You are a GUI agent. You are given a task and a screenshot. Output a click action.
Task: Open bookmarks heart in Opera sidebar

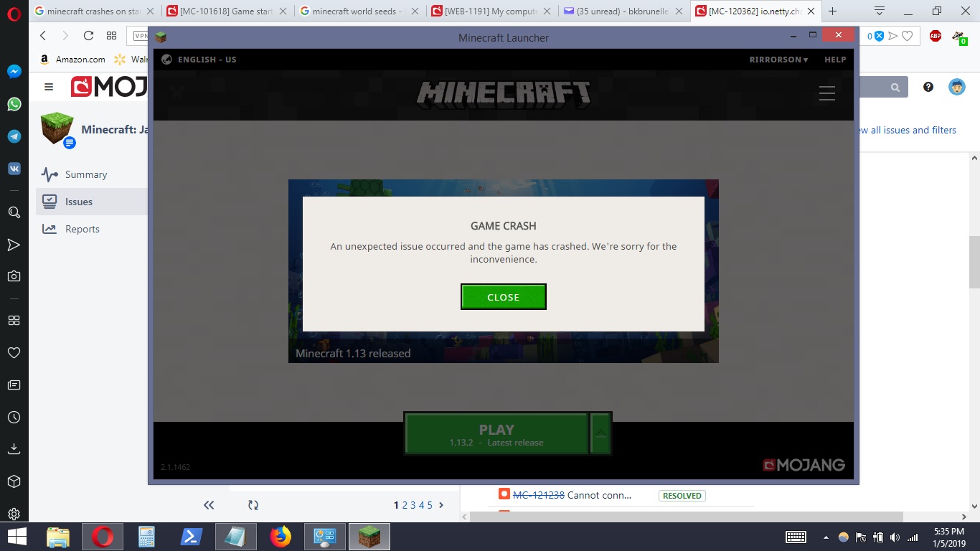tap(14, 352)
